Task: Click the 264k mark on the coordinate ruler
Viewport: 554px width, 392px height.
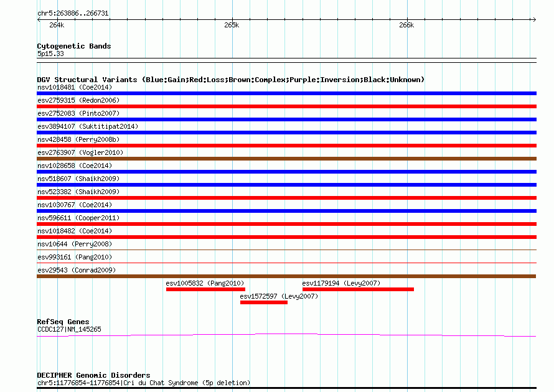Action: (x=57, y=25)
